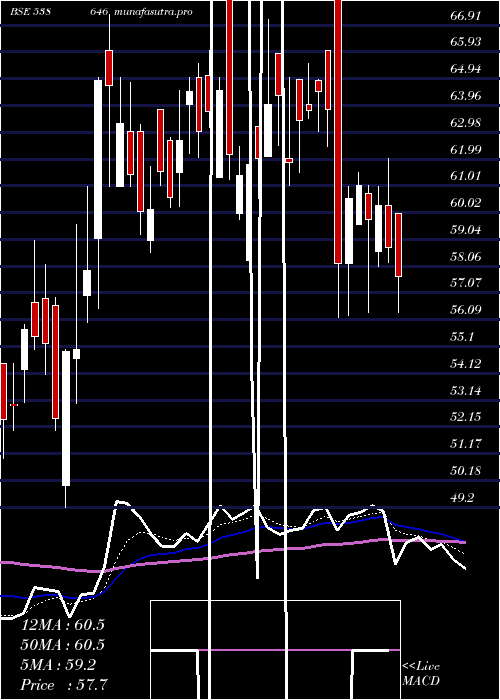This screenshot has width=500, height=700.
Task: Click the 53.14 price axis label
Action: pyautogui.click(x=466, y=390)
